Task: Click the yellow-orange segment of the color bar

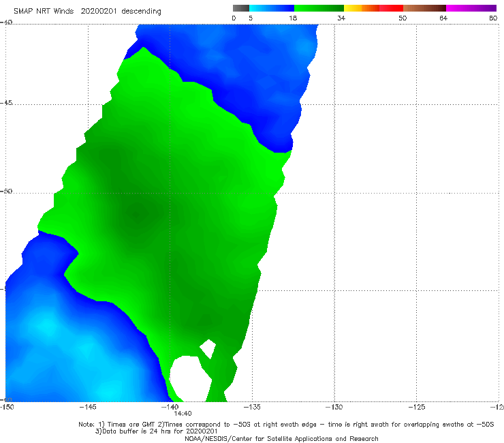Action: click(362, 8)
